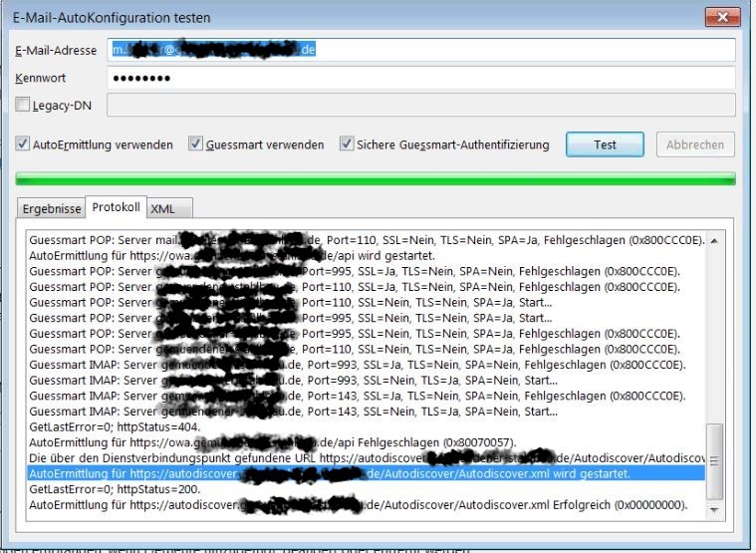Image resolution: width=756 pixels, height=553 pixels.
Task: Click the log scrollbar thumb
Action: [714, 461]
